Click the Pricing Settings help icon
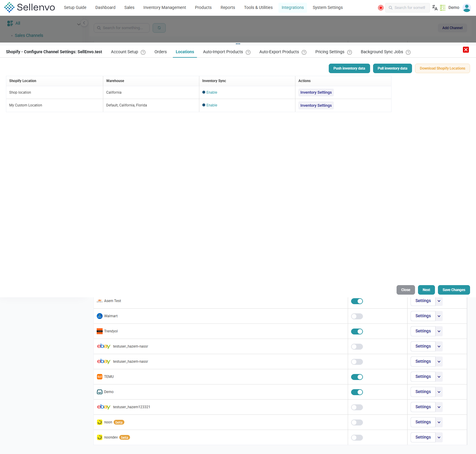The width and height of the screenshot is (476, 454). (350, 52)
